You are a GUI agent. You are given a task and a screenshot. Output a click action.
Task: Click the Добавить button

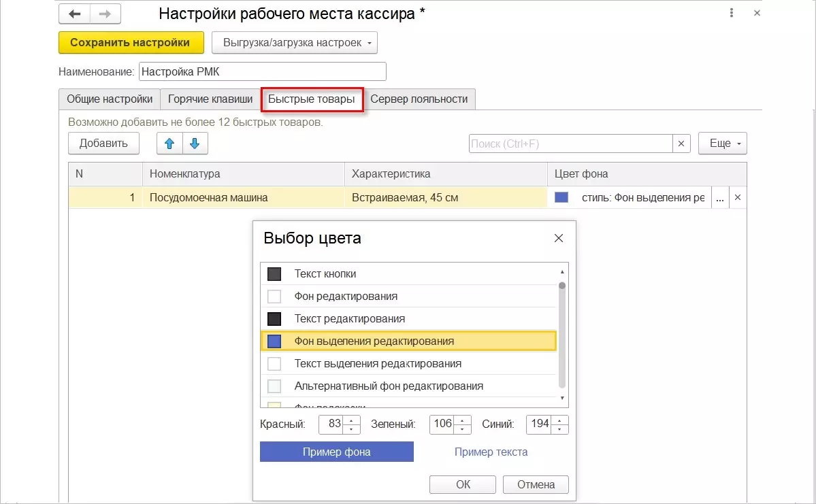point(103,144)
